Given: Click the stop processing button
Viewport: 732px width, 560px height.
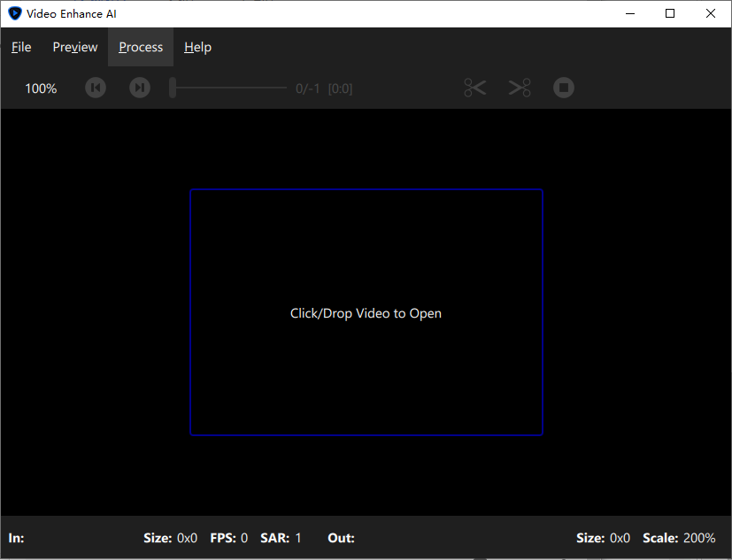Looking at the screenshot, I should (x=564, y=88).
